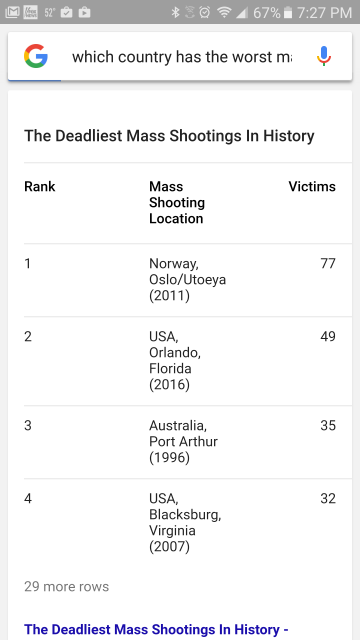Expand the 29 more rows link
Screen dimensions: 360x640
(67, 587)
